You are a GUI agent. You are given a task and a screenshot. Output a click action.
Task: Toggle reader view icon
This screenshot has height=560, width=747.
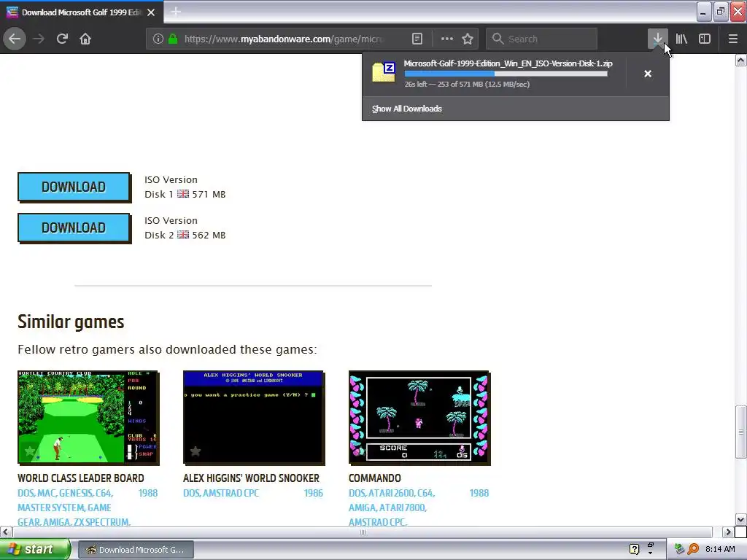(x=417, y=39)
